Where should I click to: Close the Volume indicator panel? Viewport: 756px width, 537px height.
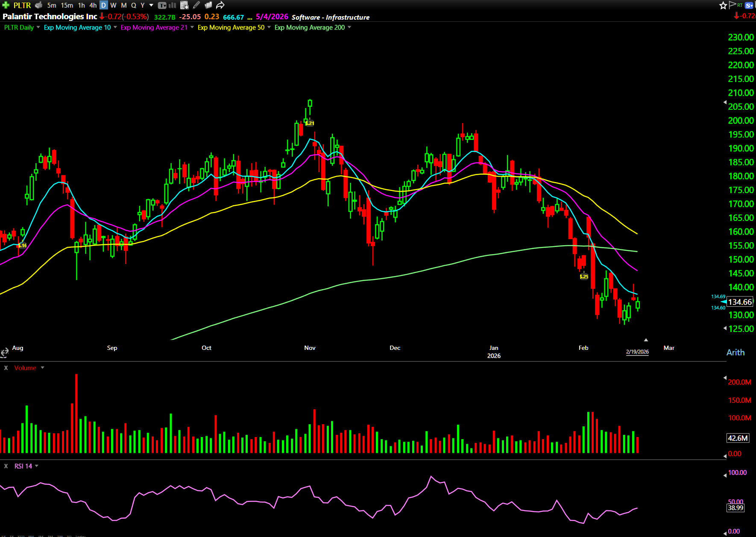[x=6, y=368]
